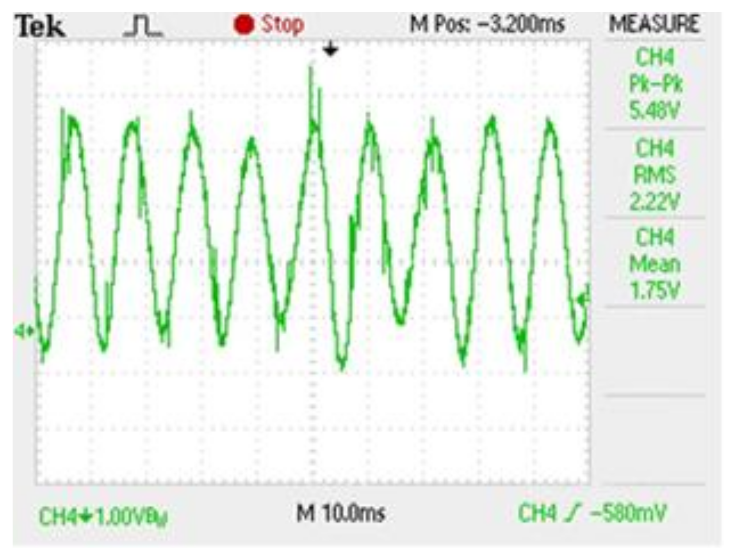Image resolution: width=734 pixels, height=560 pixels.
Task: Click the trigger level arrow at right edge
Action: [x=583, y=300]
